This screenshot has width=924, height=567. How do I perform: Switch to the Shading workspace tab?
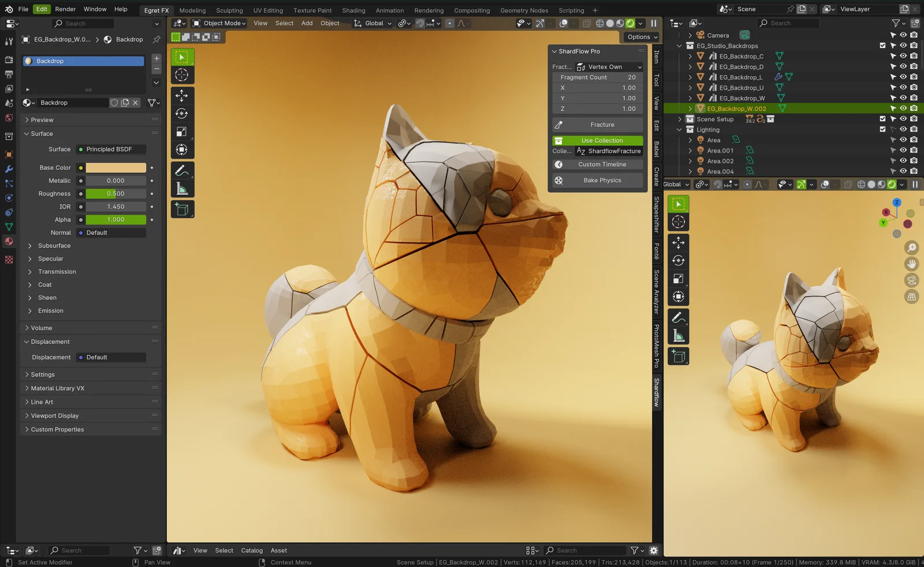pyautogui.click(x=353, y=10)
